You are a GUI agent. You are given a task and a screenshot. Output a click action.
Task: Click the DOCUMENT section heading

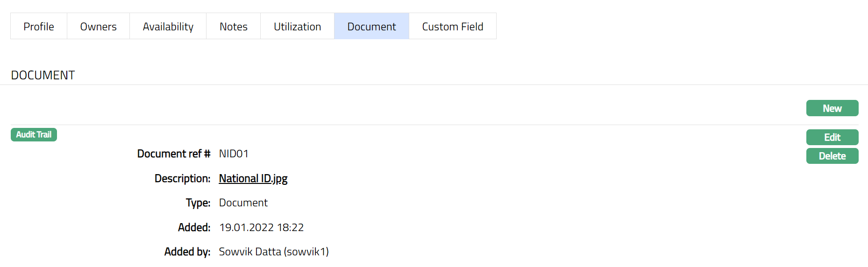tap(43, 75)
